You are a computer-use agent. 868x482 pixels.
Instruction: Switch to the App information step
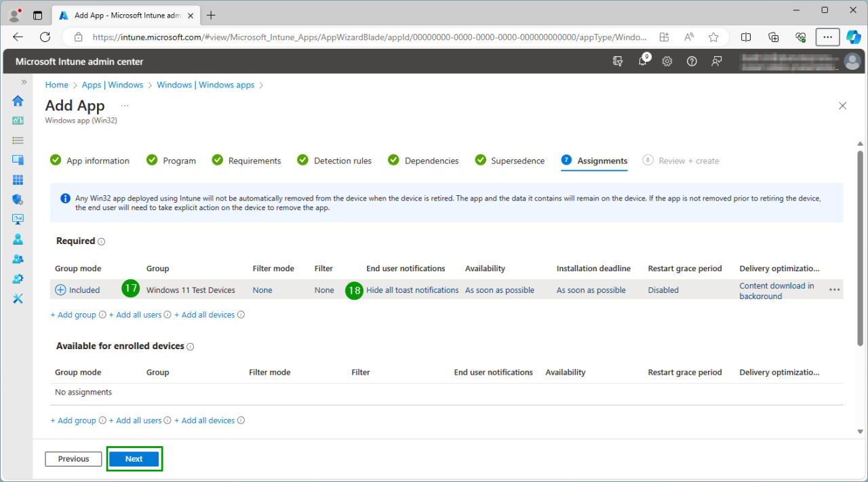(x=98, y=161)
